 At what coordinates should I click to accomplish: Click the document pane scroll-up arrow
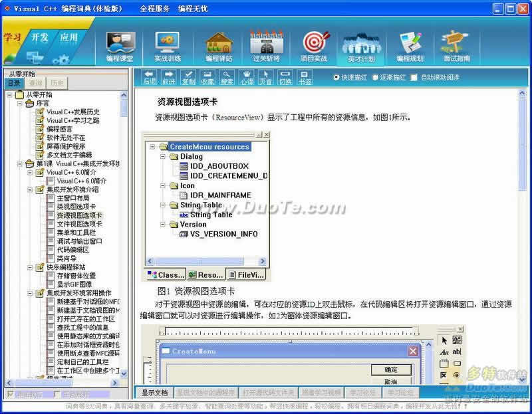(522, 92)
